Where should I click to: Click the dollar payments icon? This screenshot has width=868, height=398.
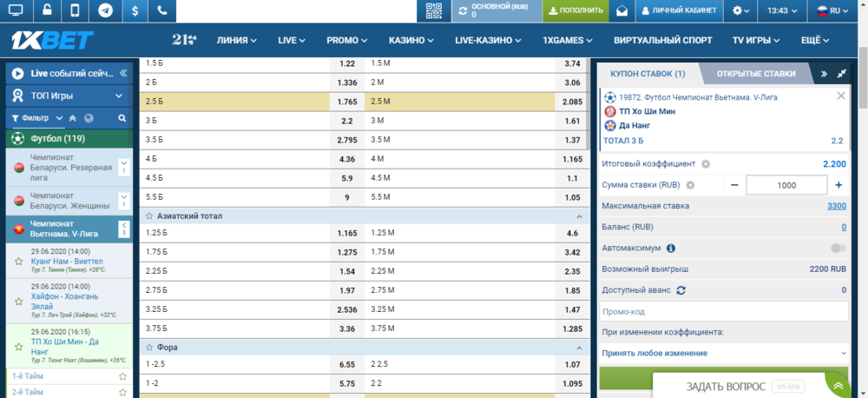point(135,10)
